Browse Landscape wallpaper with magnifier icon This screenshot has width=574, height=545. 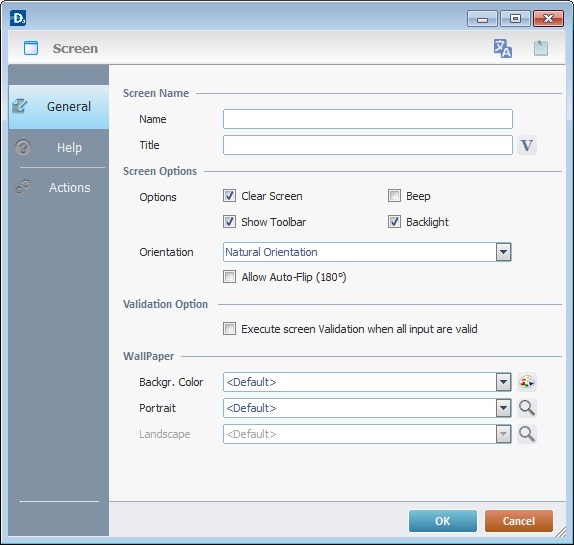[527, 434]
